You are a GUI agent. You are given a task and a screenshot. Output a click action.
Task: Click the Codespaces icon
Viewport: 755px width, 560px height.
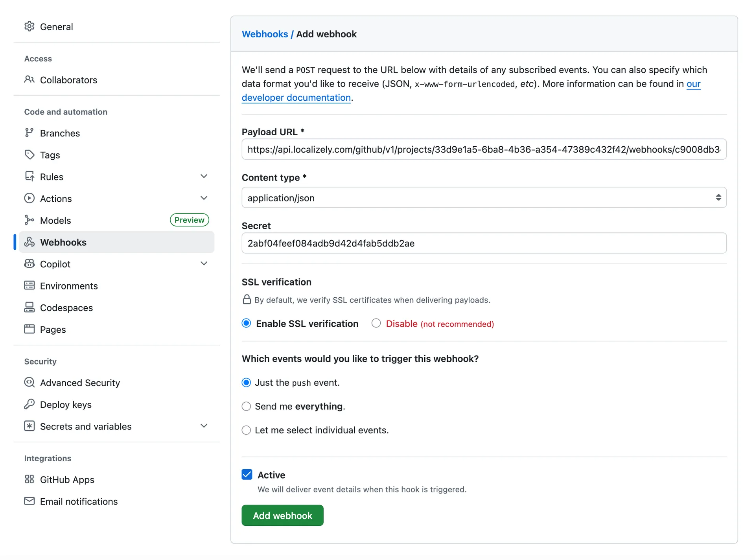(29, 308)
